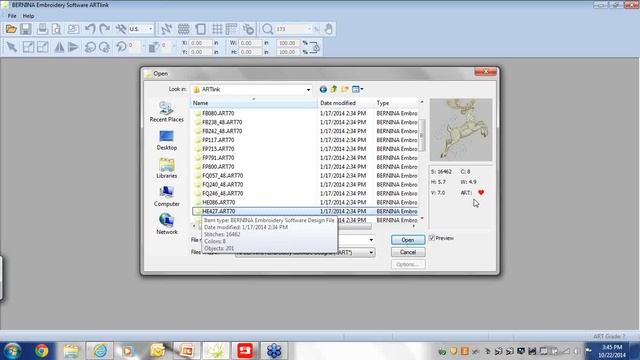Select file FQ057_48.ART70
This screenshot has height=360, width=640.
[222, 176]
